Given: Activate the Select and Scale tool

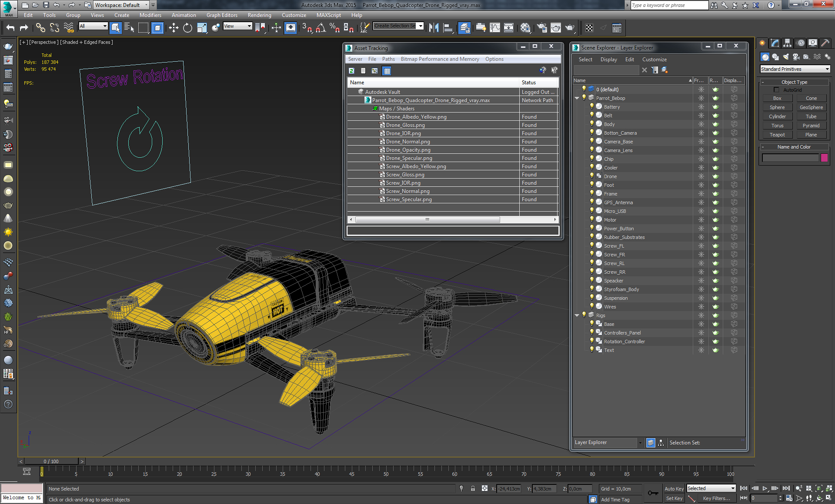Looking at the screenshot, I should pos(202,28).
